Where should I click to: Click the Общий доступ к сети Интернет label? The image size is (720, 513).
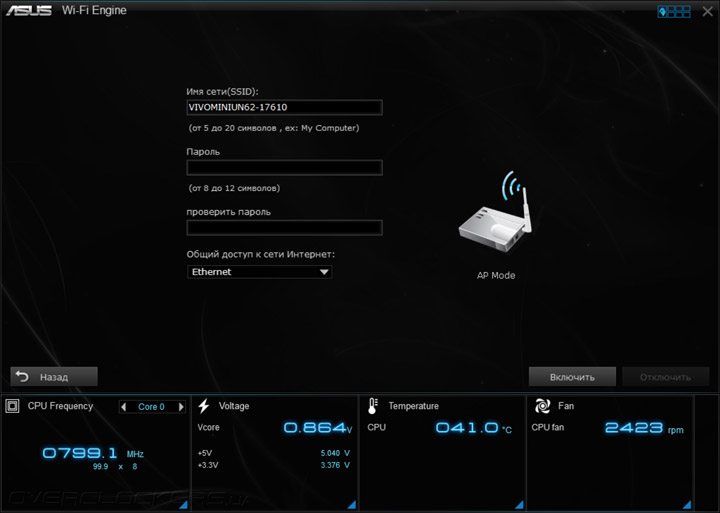tap(260, 254)
